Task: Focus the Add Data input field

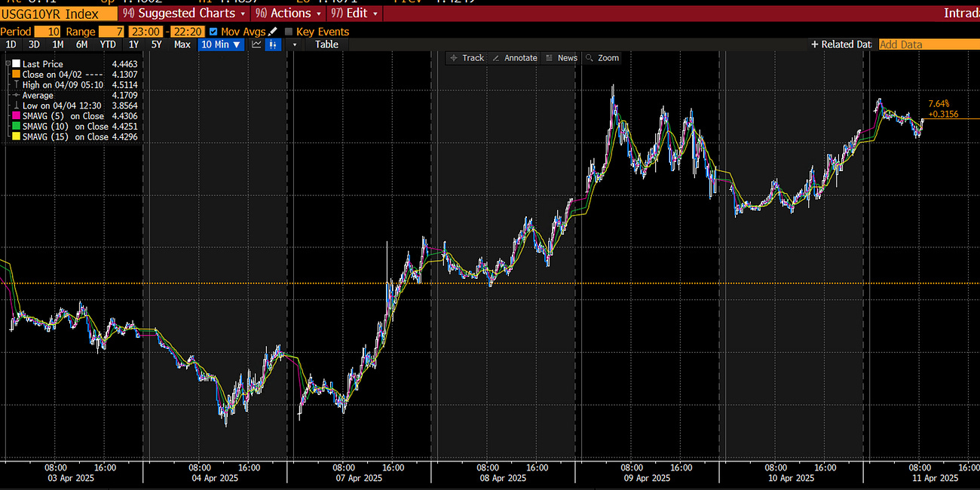Action: point(929,44)
